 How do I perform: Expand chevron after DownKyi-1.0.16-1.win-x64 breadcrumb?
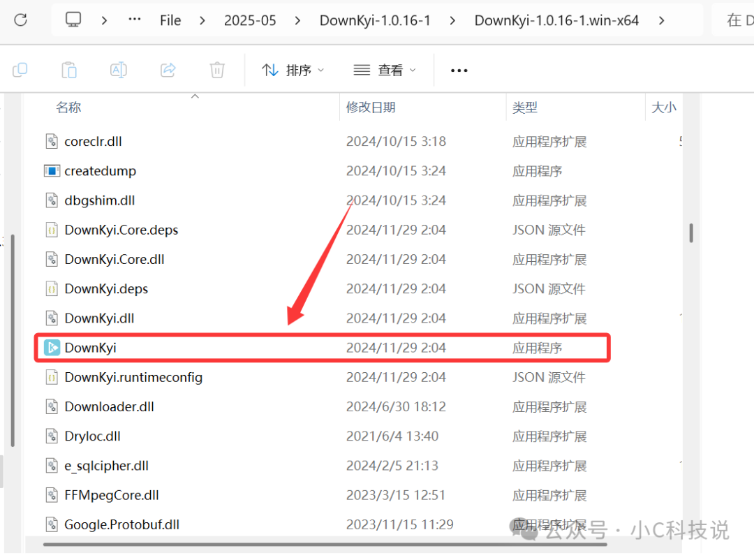click(662, 20)
